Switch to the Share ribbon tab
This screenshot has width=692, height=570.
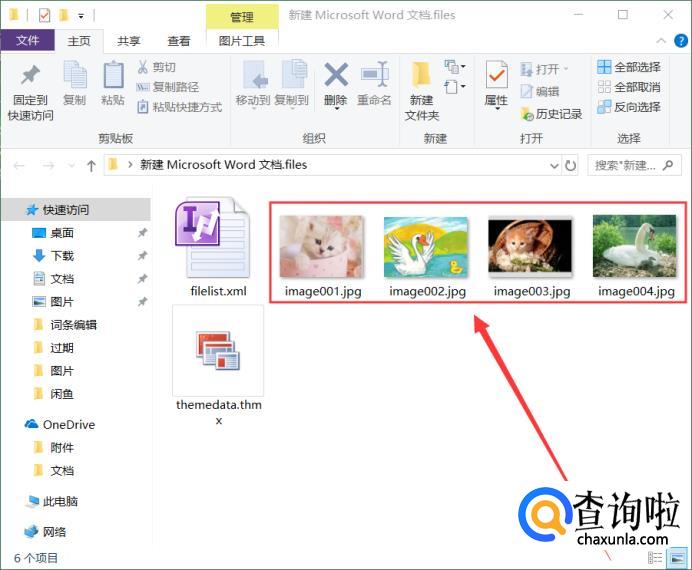[x=129, y=41]
